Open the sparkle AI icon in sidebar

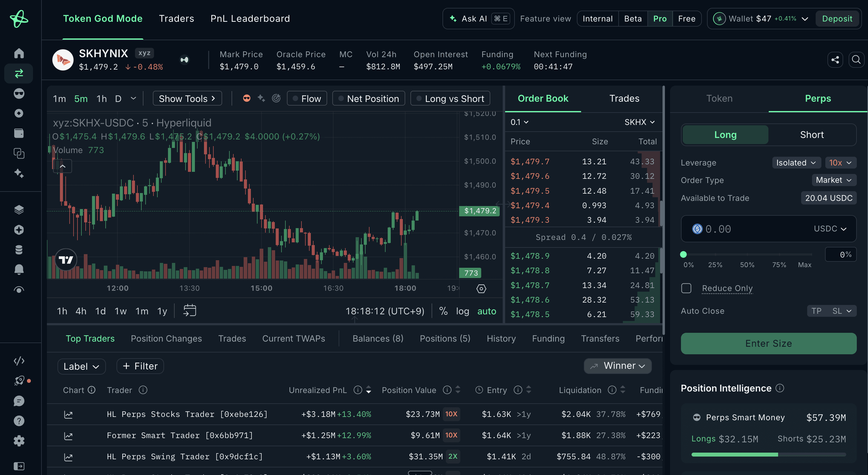[19, 173]
